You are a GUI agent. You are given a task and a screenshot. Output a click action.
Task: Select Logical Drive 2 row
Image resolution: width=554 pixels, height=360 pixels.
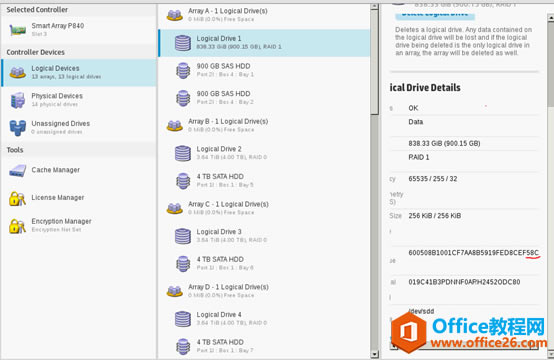(264, 153)
